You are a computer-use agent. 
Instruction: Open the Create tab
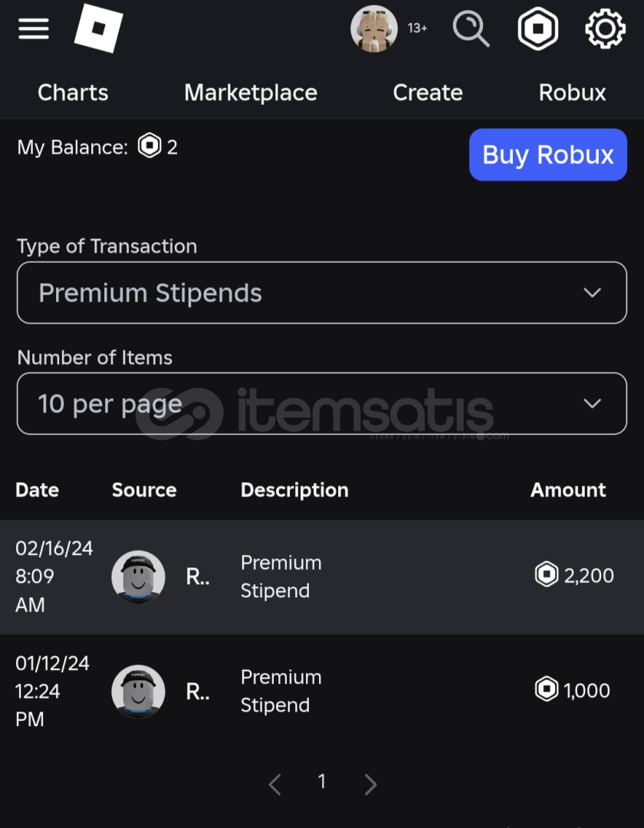(428, 93)
